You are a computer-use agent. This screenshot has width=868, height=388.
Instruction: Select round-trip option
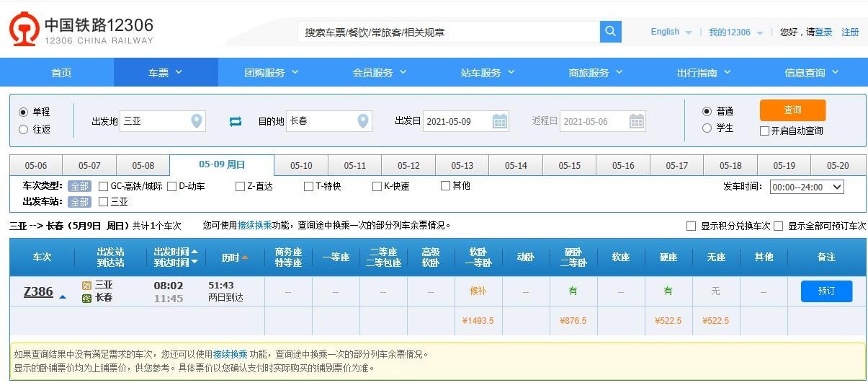coord(23,129)
